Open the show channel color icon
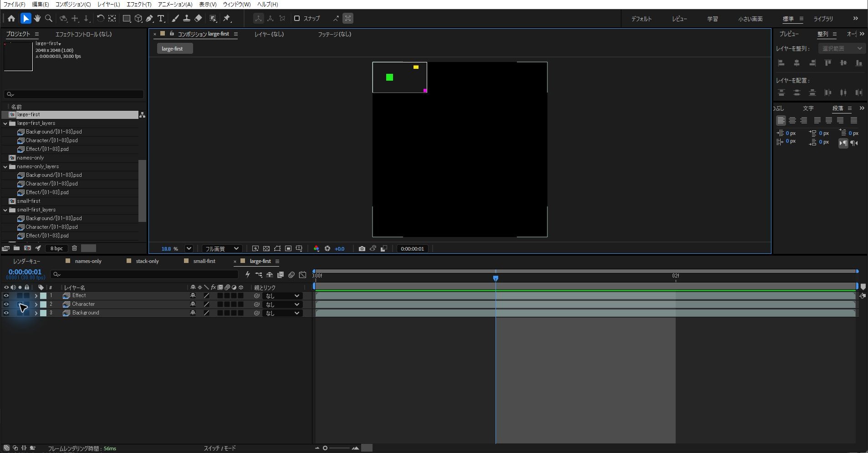Screen dimensions: 868x453 point(316,248)
